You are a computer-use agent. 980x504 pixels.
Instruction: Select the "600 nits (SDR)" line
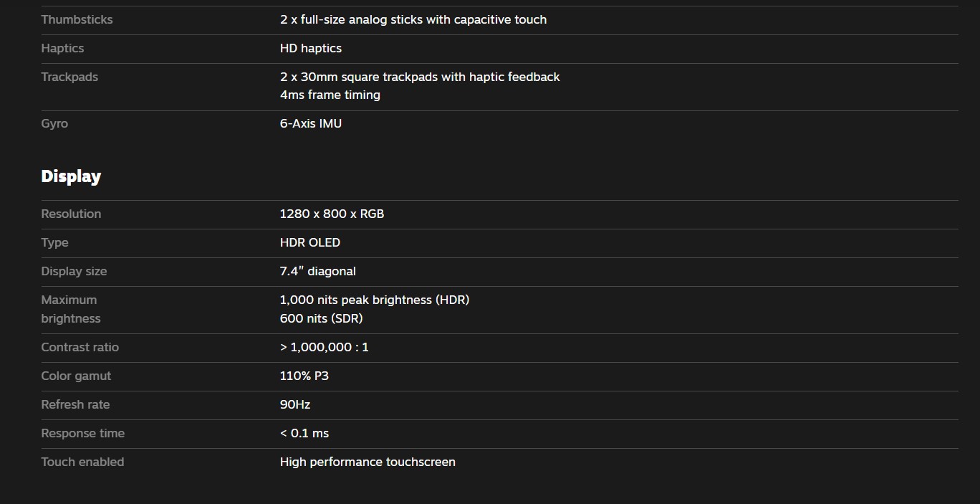tap(321, 318)
